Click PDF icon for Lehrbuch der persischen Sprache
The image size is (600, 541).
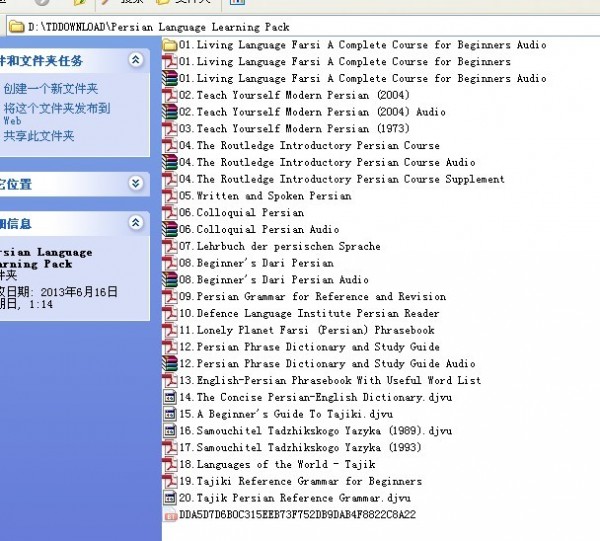pos(170,246)
